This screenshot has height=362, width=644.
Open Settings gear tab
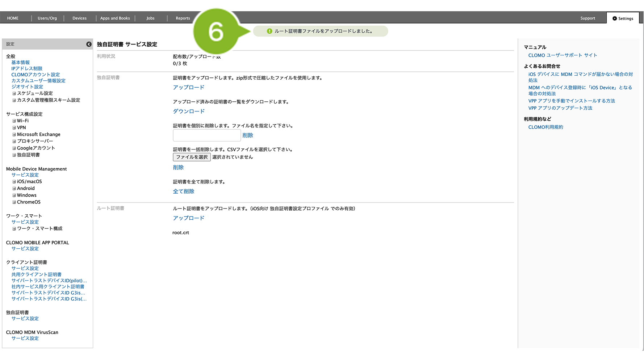pyautogui.click(x=623, y=18)
